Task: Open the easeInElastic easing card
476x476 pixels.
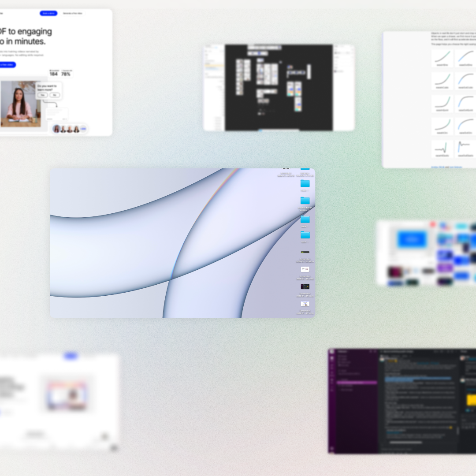Action: point(443,149)
